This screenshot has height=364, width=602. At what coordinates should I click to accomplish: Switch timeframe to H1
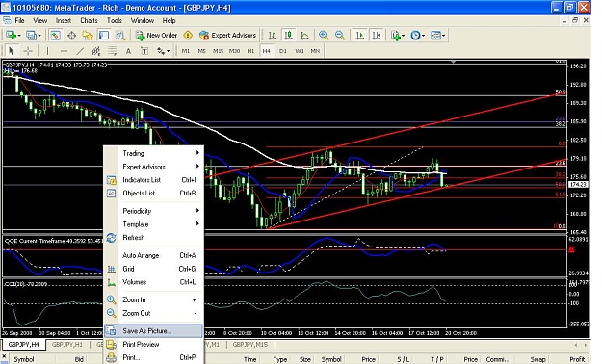tap(250, 51)
